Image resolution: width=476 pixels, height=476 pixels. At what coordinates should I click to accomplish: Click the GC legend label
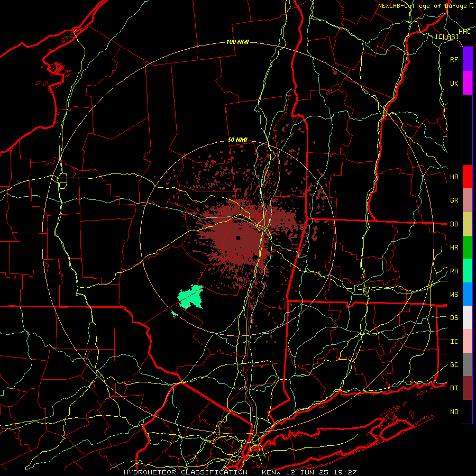[x=454, y=365]
